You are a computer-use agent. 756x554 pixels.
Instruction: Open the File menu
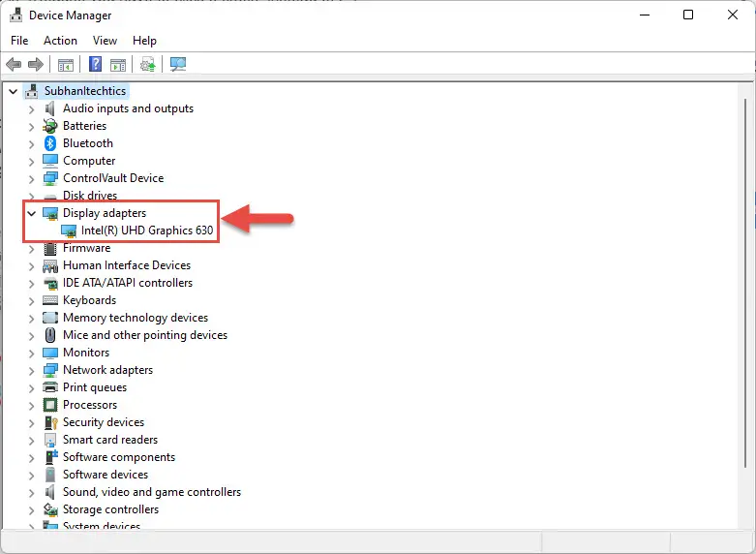pyautogui.click(x=19, y=41)
